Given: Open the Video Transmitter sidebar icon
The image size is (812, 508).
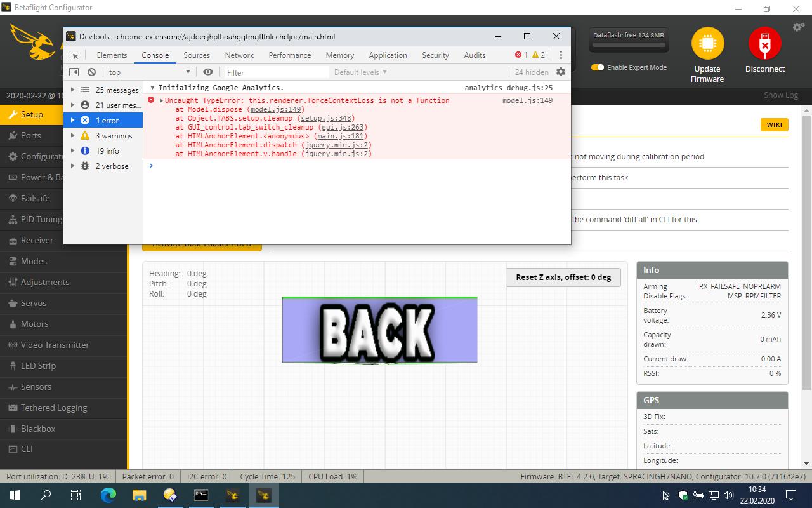Looking at the screenshot, I should point(13,345).
